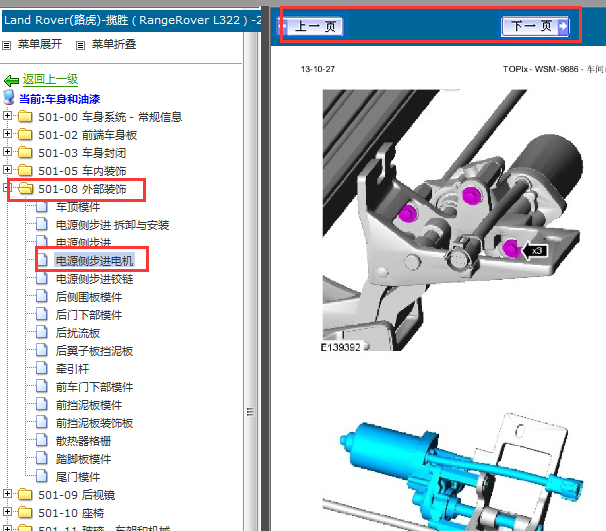Expand the 501-03 车身封闭 node
The width and height of the screenshot is (606, 531).
[7, 151]
